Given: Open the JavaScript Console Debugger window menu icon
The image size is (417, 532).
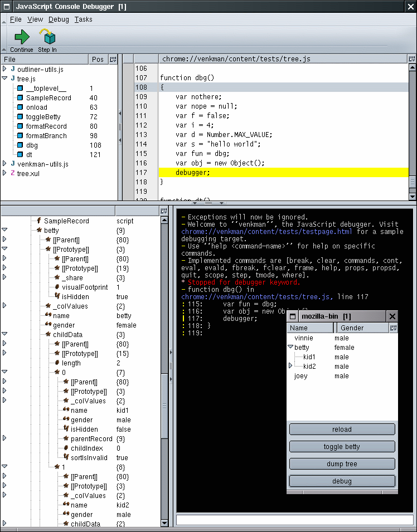Looking at the screenshot, I should tap(7, 7).
